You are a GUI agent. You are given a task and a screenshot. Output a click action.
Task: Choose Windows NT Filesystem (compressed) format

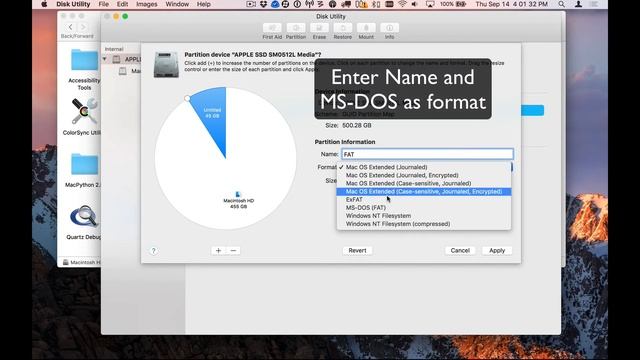(424, 224)
